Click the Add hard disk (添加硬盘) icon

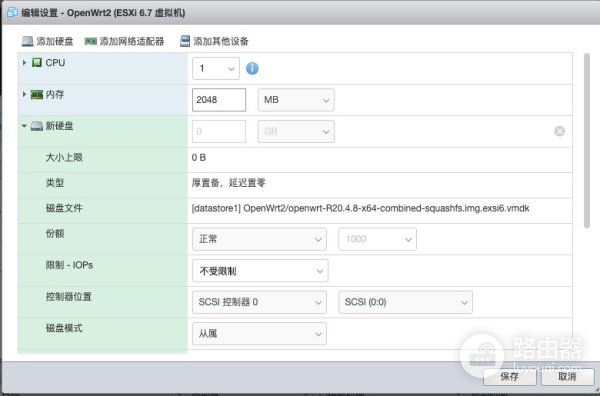click(28, 41)
